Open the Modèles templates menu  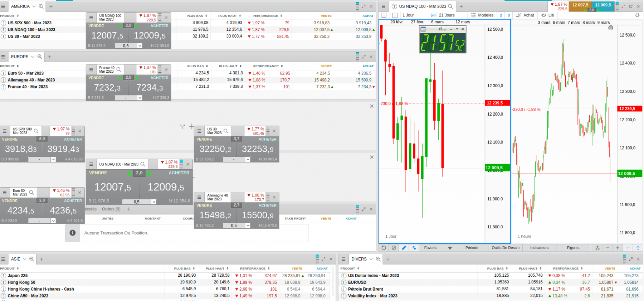[x=482, y=15]
